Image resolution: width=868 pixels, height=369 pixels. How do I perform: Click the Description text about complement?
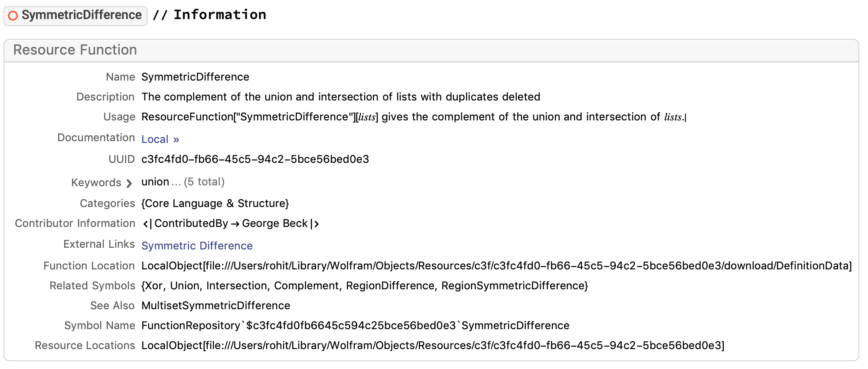pyautogui.click(x=341, y=97)
